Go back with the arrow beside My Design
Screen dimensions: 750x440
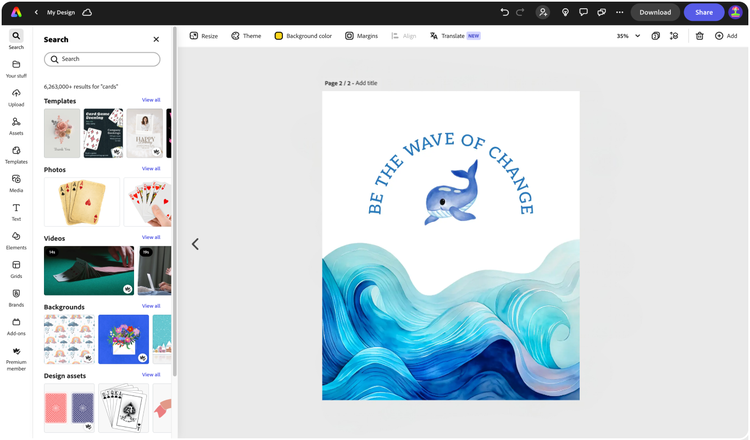(x=36, y=12)
